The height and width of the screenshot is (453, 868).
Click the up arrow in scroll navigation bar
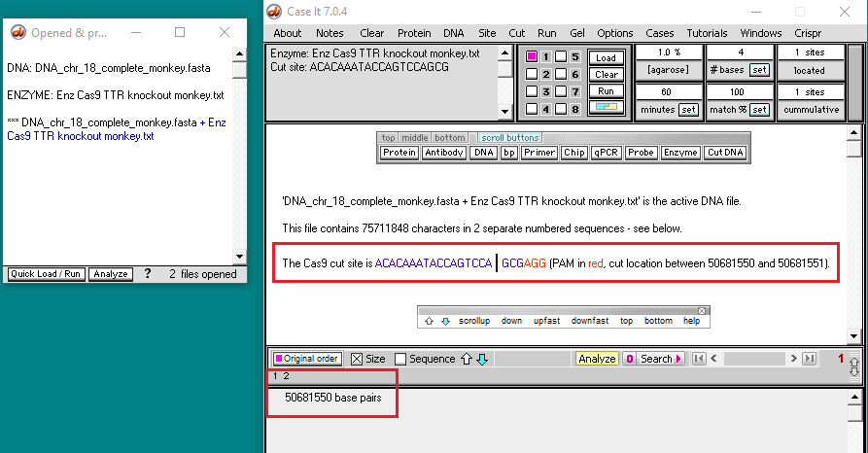click(x=429, y=321)
